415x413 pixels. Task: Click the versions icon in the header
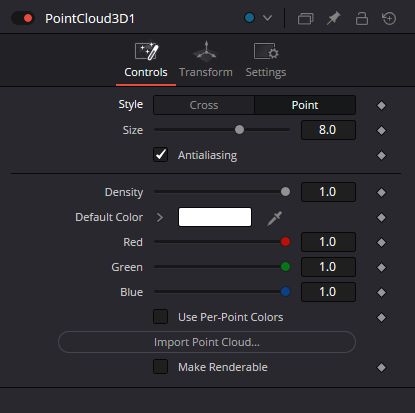pos(305,18)
